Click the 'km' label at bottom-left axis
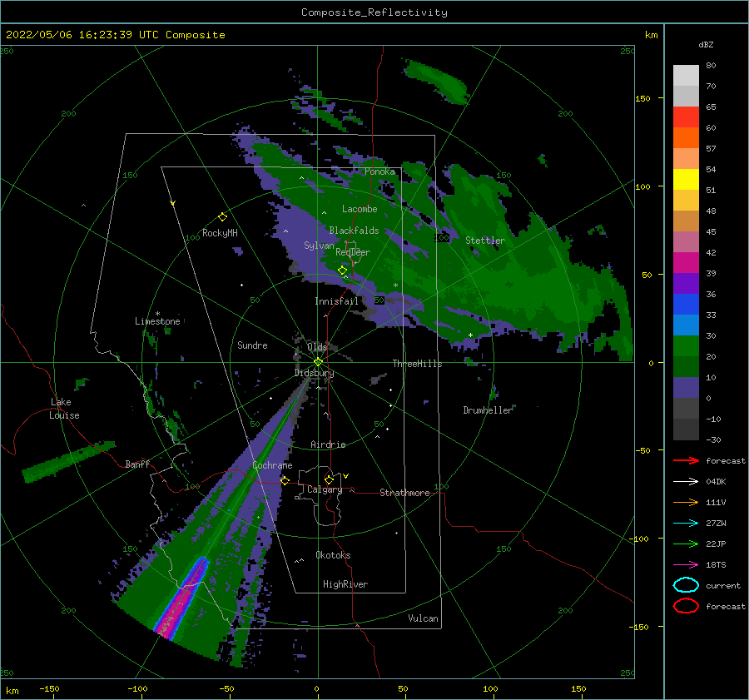 click(12, 691)
